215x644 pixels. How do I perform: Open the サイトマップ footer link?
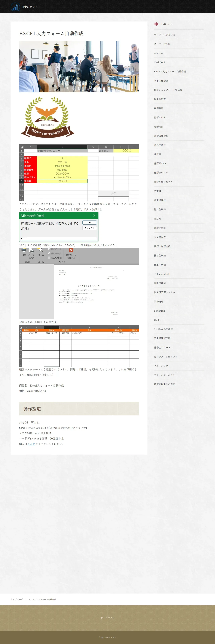[108, 617]
